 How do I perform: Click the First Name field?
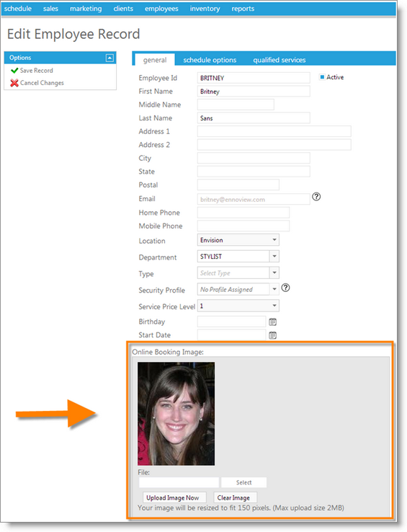tap(254, 92)
